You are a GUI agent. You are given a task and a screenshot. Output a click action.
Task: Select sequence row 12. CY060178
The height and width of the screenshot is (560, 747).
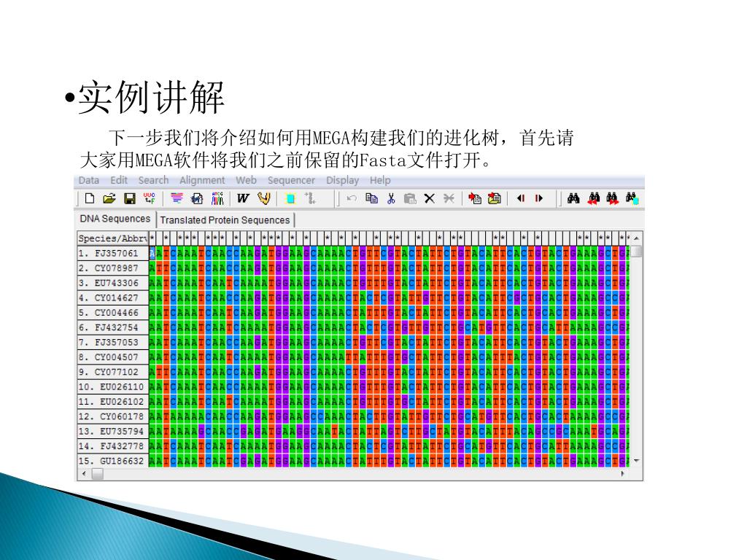pyautogui.click(x=113, y=416)
